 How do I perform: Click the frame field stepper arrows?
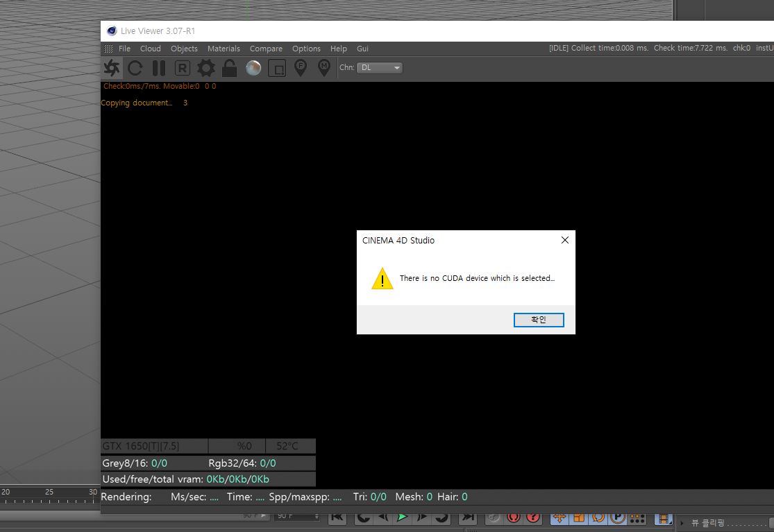coord(317,516)
